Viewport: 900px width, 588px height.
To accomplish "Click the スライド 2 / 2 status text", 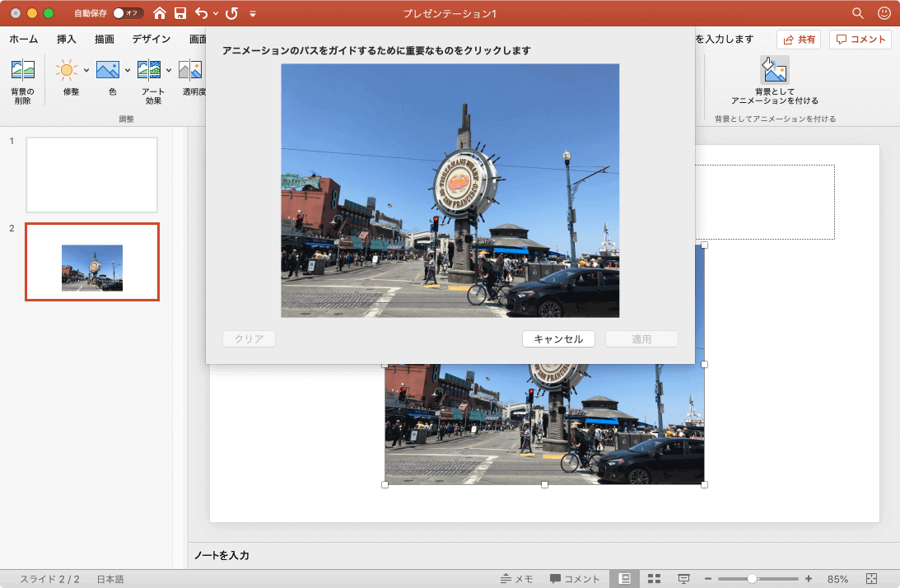I will coord(49,579).
